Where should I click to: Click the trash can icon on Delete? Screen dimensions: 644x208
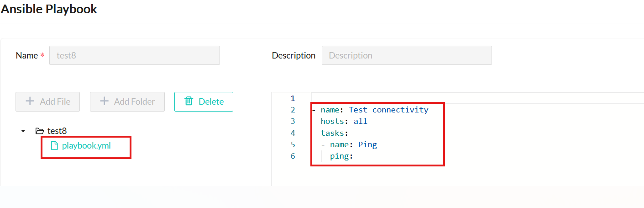pyautogui.click(x=188, y=101)
